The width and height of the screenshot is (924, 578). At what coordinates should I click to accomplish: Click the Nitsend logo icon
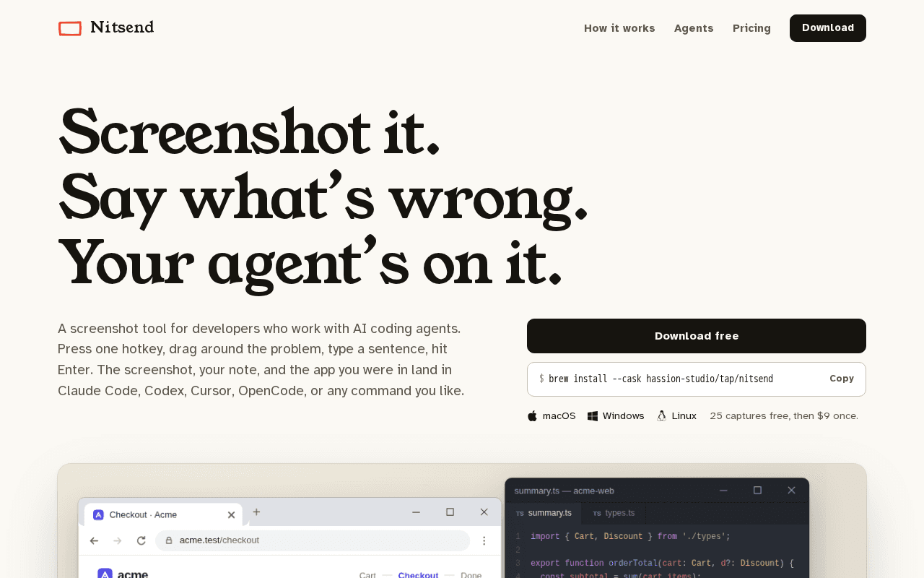point(70,28)
